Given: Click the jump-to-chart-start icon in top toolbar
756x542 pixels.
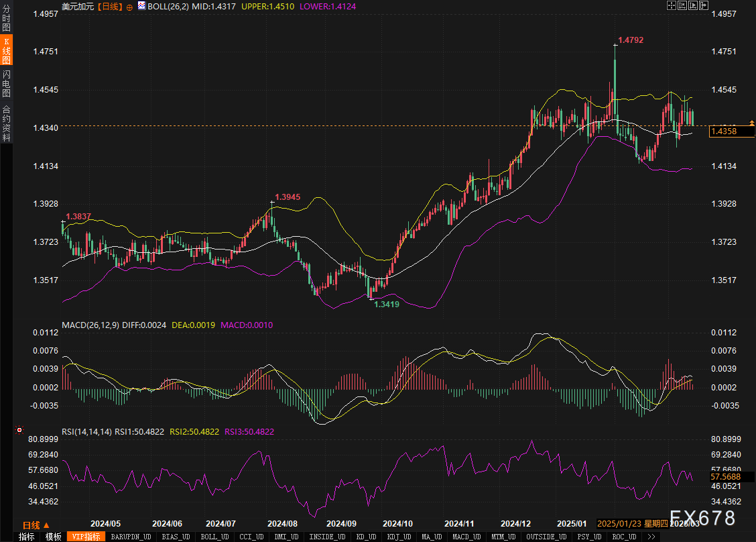Looking at the screenshot, I should coord(683,5).
